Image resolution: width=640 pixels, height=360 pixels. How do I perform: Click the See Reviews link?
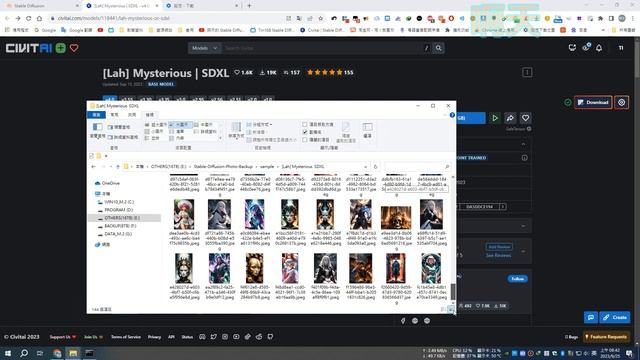coord(498,256)
